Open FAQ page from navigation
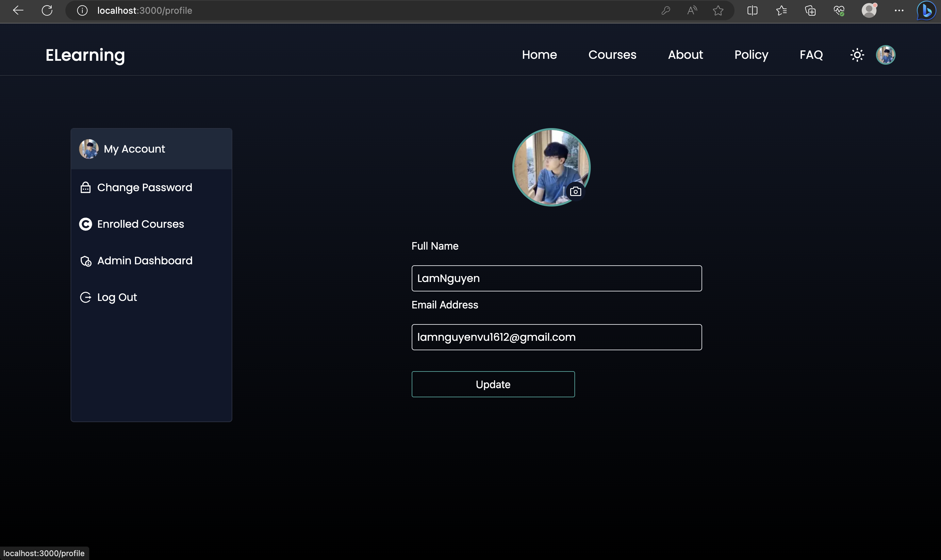This screenshot has height=560, width=941. [x=811, y=55]
